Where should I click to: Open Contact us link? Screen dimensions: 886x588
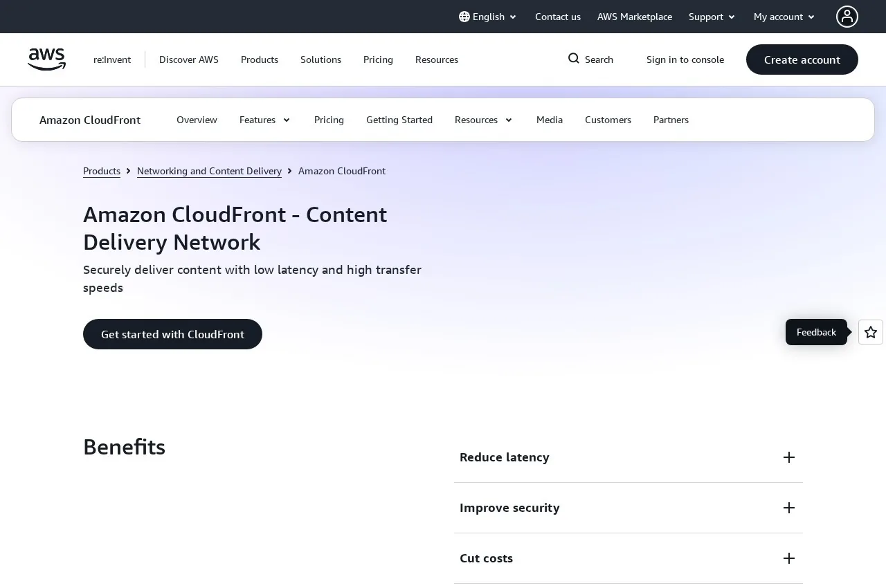tap(558, 17)
